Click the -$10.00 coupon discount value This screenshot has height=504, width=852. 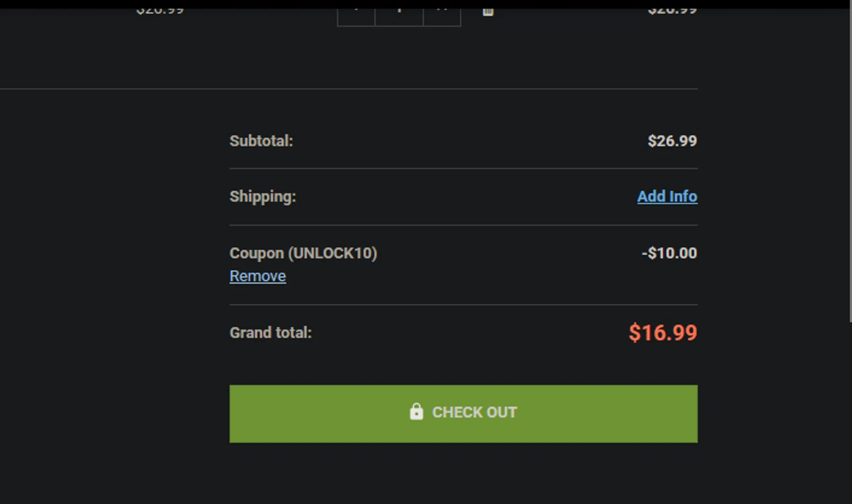click(669, 253)
